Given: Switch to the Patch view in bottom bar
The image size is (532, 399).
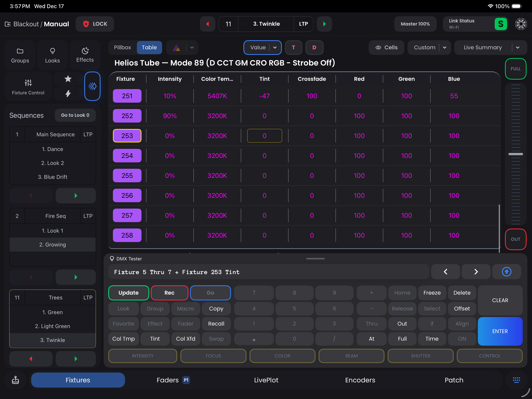Looking at the screenshot, I should coord(454,380).
